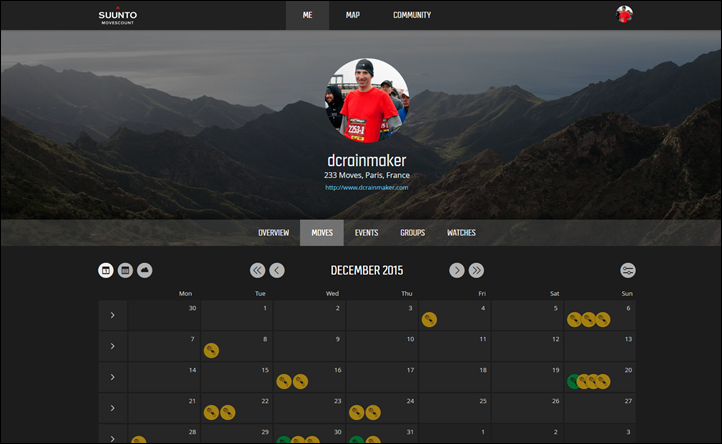Select the December 14 calendar cell
The width and height of the screenshot is (722, 444).
coord(164,377)
